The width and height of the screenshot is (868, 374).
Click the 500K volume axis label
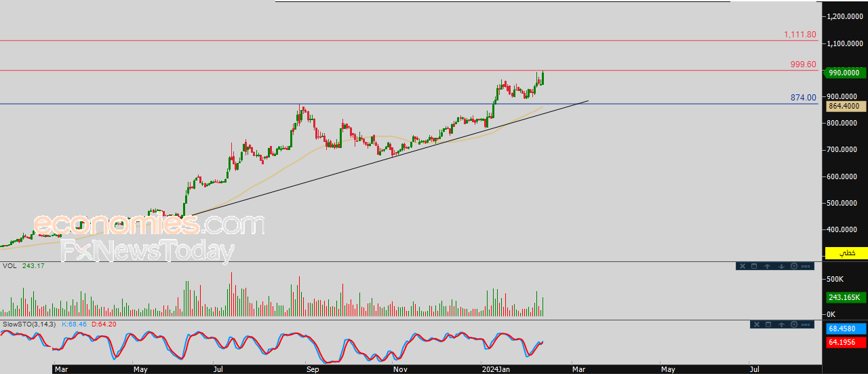[834, 279]
